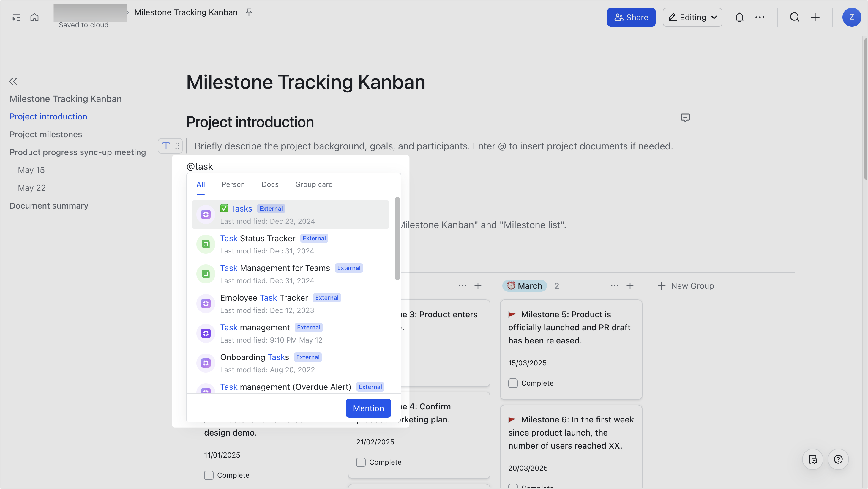Screen dimensions: 868x489
Task: Add a card to the column left of March
Action: tap(478, 286)
